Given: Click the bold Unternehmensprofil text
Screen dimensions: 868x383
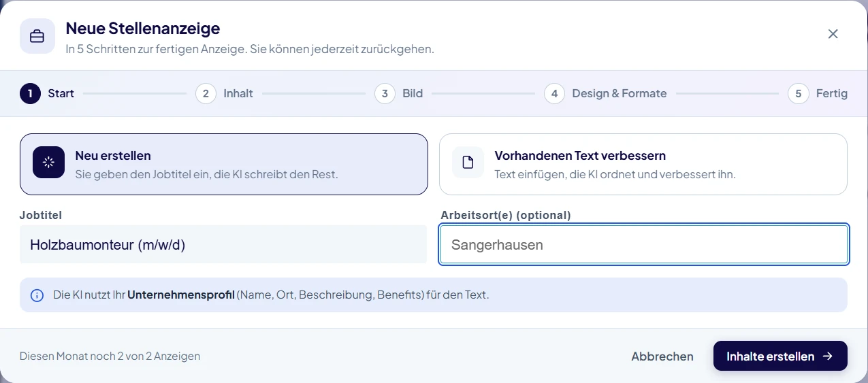Looking at the screenshot, I should (181, 295).
